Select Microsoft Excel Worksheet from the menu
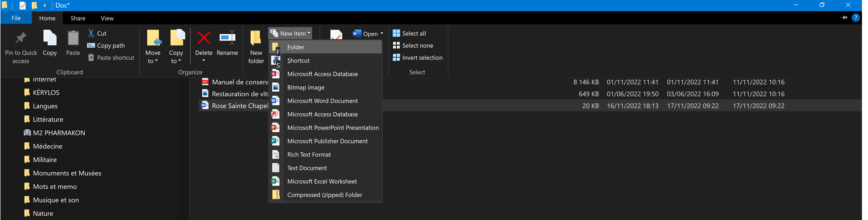 tap(322, 181)
